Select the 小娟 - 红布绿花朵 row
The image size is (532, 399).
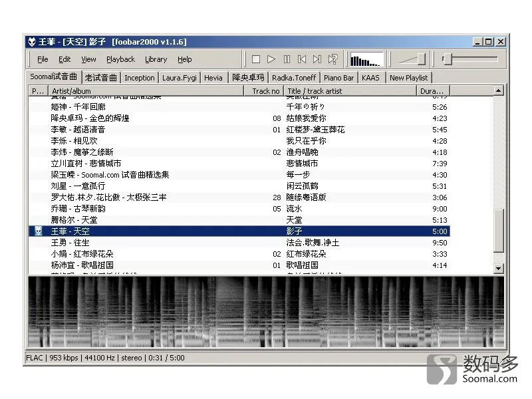(239, 254)
